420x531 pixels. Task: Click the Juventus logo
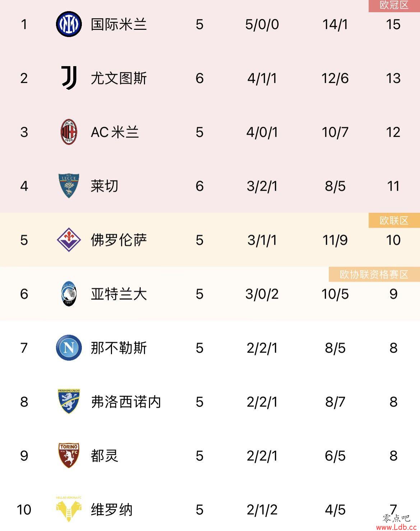(x=69, y=78)
